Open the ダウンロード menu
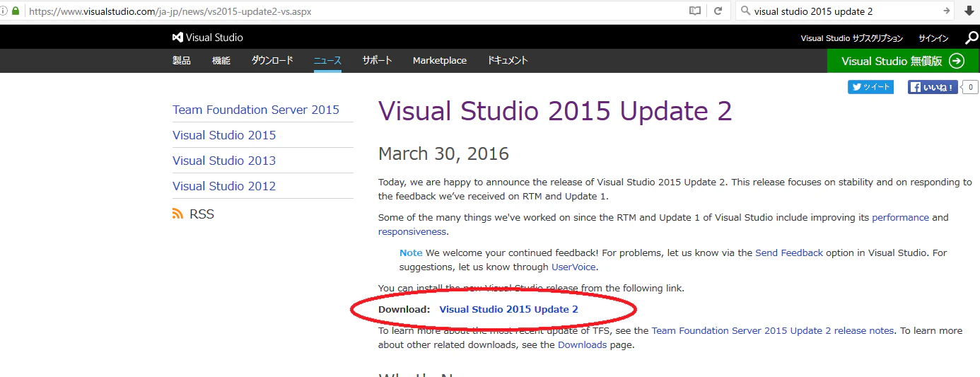Viewport: 980px width, 377px height. (x=272, y=61)
